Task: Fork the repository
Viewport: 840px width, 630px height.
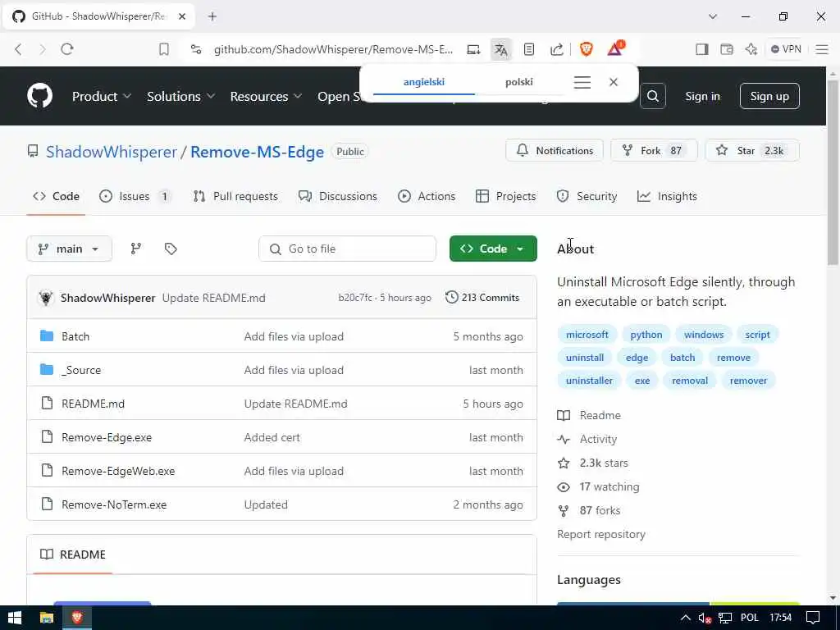Action: [654, 151]
